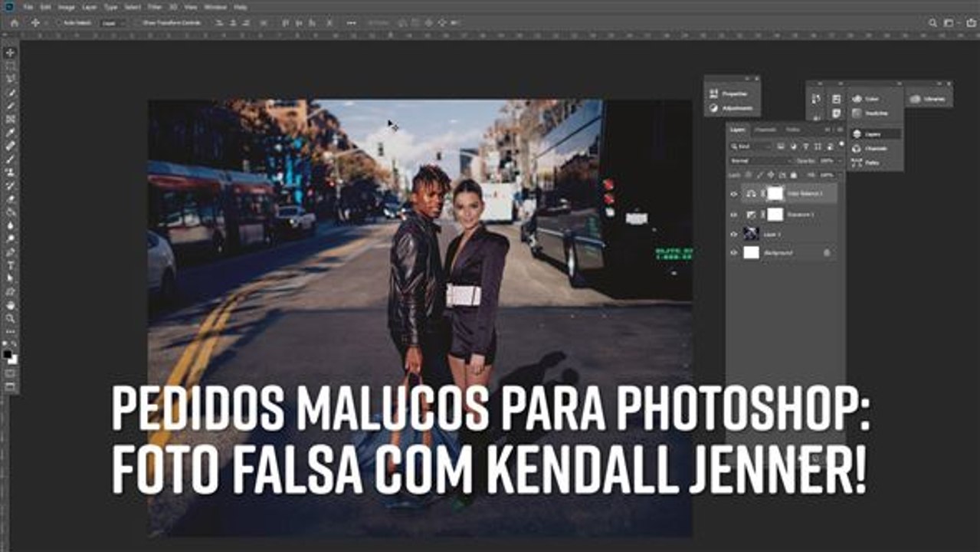Enable Show Transform Controls checkbox
Screen dimensions: 980x552
pyautogui.click(x=139, y=23)
